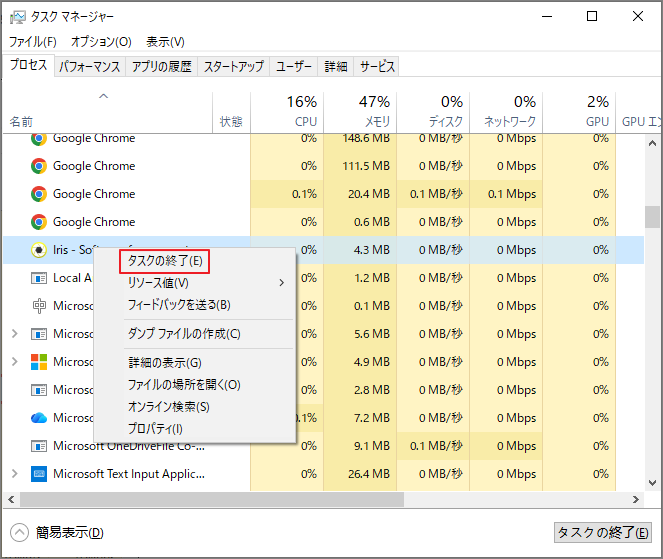
Task: Click the Chrome icon with 20.4 MB memory
Action: pyautogui.click(x=39, y=194)
